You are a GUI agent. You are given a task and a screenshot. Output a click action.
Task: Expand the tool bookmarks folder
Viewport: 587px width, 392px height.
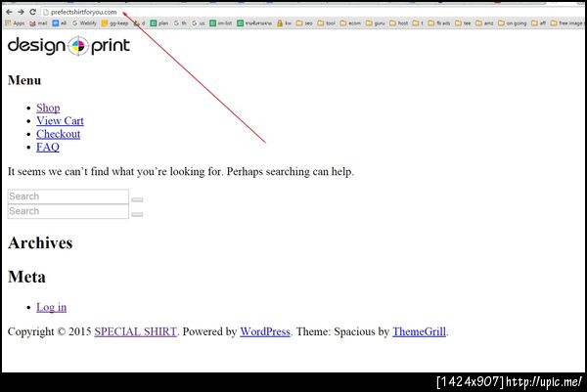point(326,23)
